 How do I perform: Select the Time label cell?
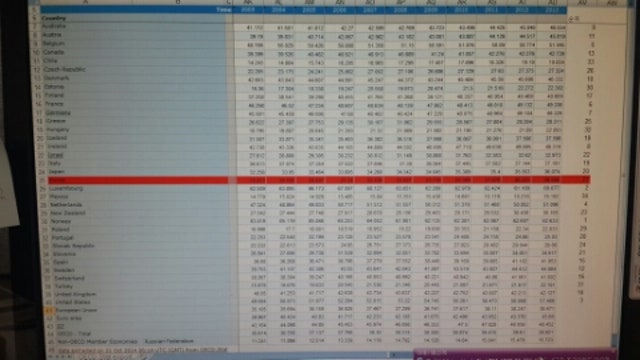224,10
